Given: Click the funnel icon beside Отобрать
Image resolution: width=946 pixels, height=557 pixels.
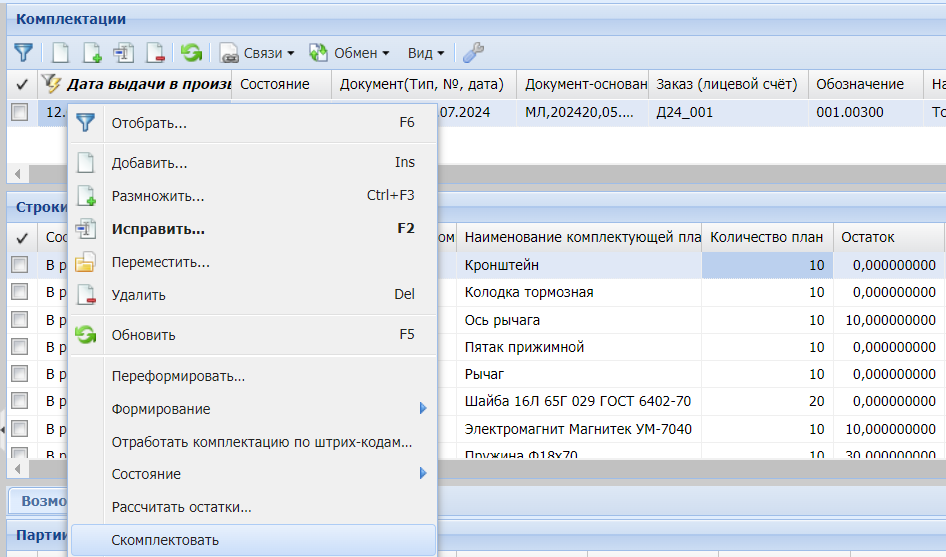Looking at the screenshot, I should (87, 123).
